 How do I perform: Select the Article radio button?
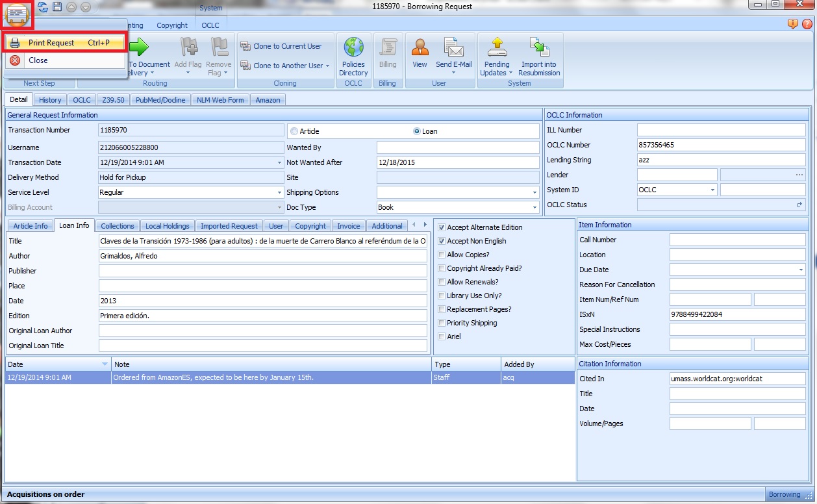294,131
